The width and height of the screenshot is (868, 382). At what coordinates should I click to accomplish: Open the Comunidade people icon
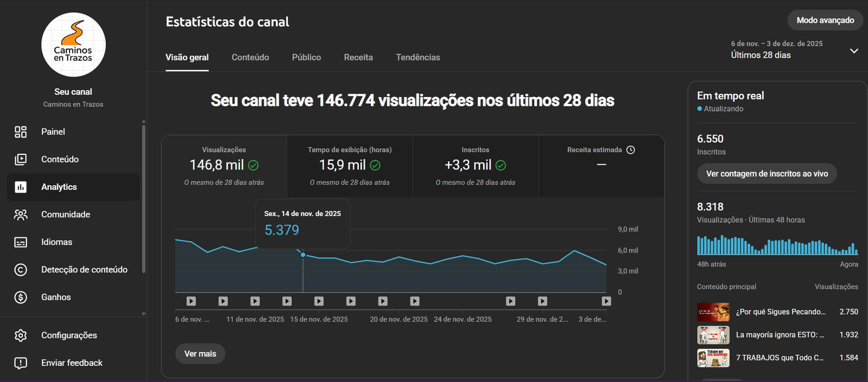coord(21,215)
